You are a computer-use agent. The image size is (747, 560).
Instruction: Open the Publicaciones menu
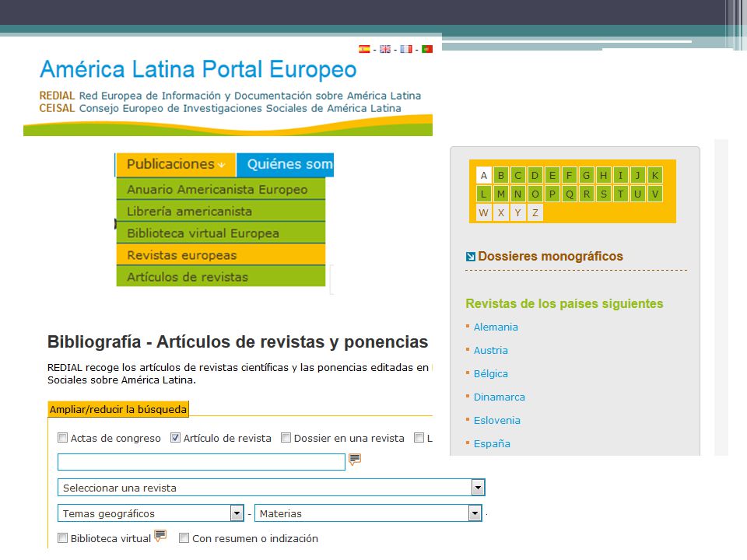(x=176, y=164)
